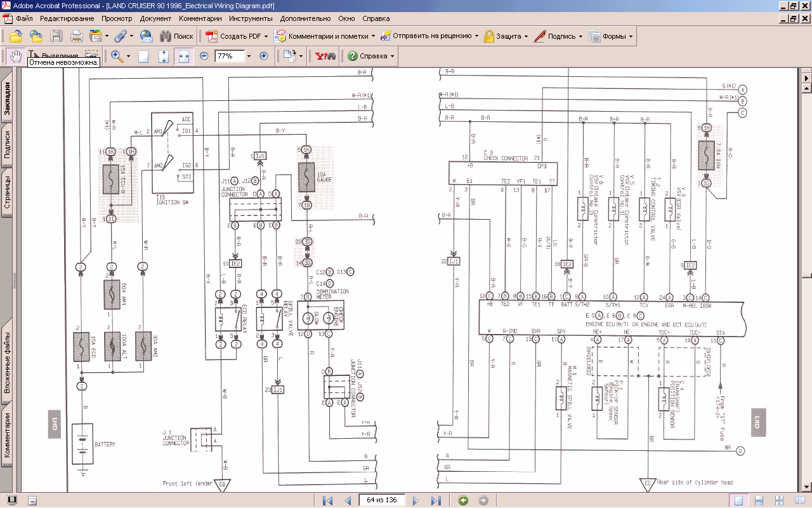Viewport: 812px width, 508px height.
Task: Open the Комментарии menu in menu bar
Action: point(200,18)
